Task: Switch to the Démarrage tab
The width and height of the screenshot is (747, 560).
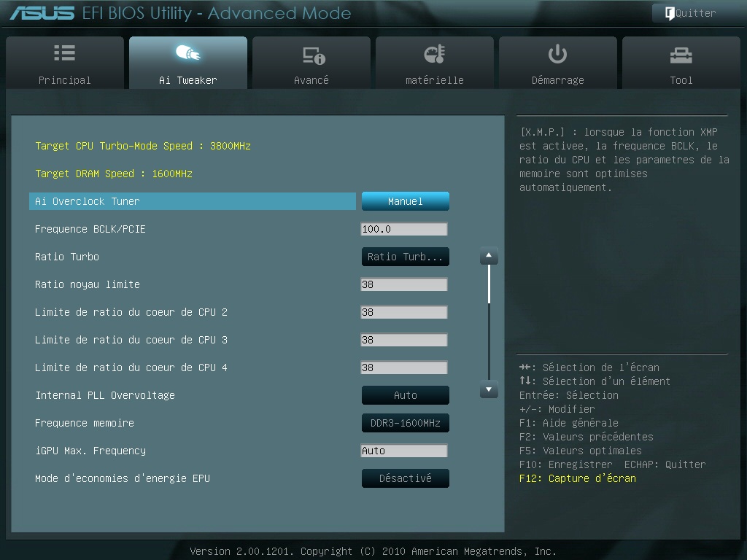Action: (x=557, y=64)
